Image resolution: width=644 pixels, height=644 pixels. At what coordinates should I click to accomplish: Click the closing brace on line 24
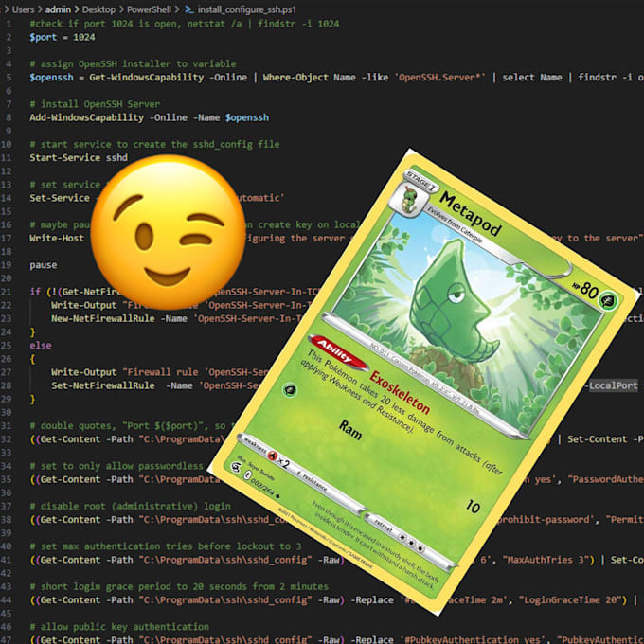(32, 331)
